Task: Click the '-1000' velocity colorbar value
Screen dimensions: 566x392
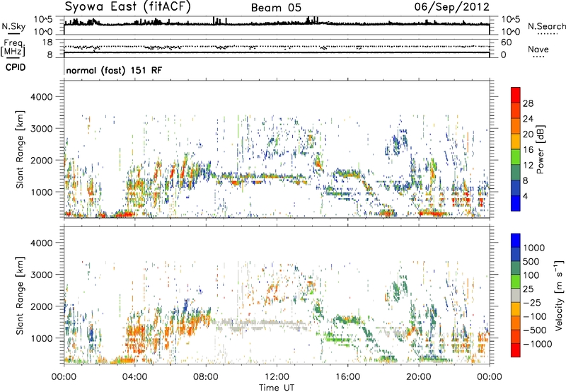Action: (x=537, y=344)
